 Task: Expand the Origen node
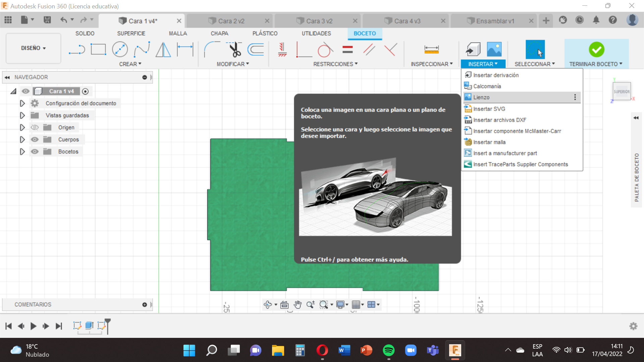click(22, 127)
